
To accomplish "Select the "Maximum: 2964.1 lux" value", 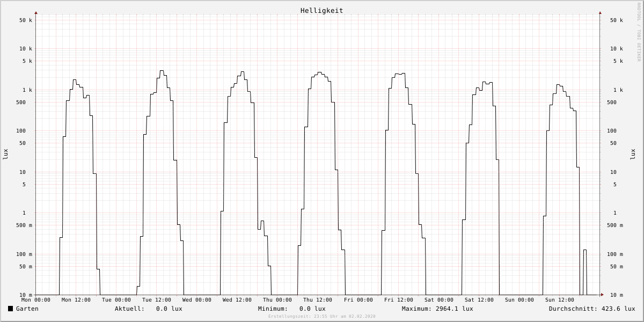I will point(437,309).
